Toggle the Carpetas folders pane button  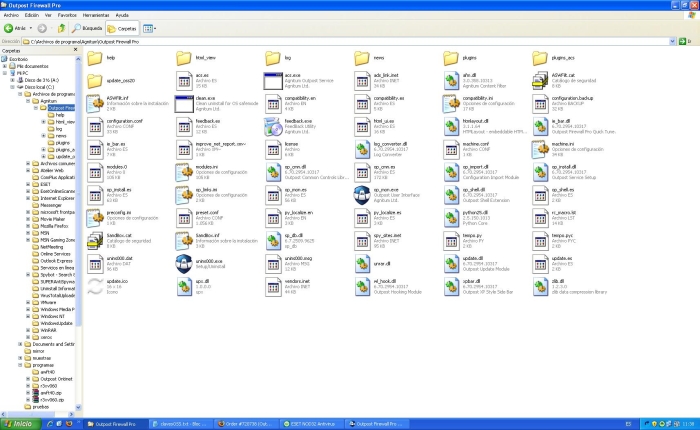pyautogui.click(x=122, y=29)
